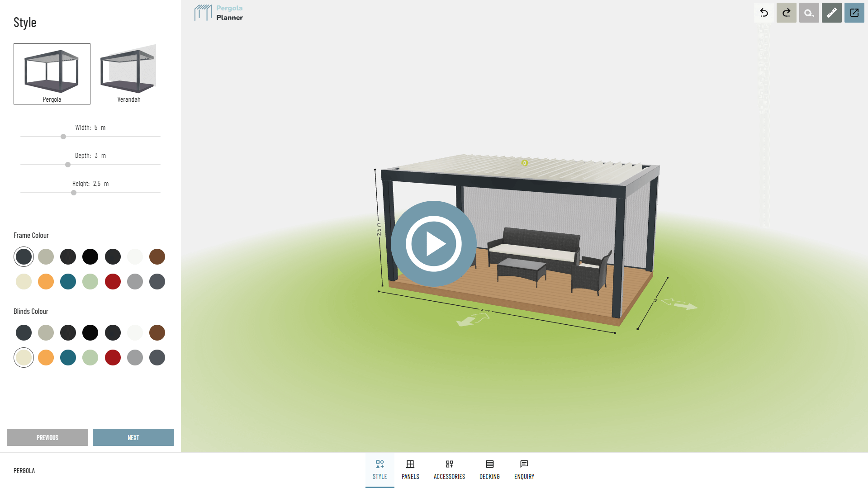Image resolution: width=868 pixels, height=488 pixels.
Task: Click the PREVIOUS button
Action: 47,437
